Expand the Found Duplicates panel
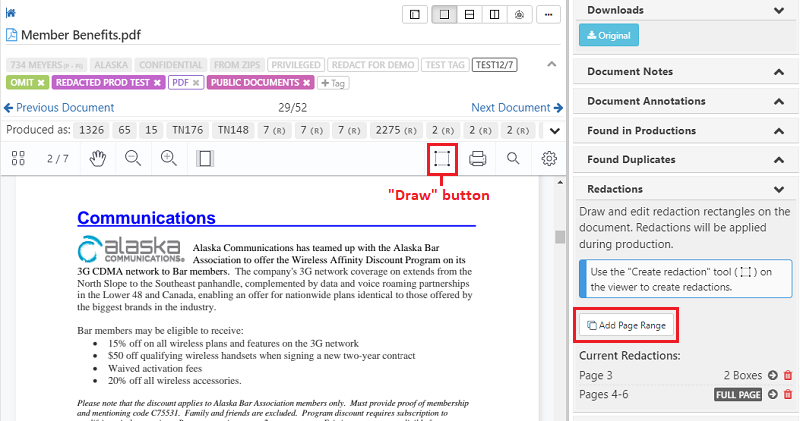Screen dimensions: 800x421 click(779, 160)
